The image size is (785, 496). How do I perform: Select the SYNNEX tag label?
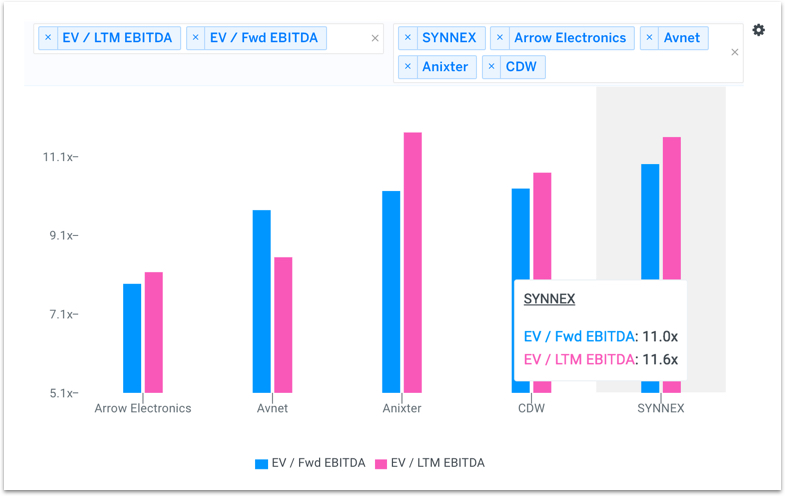pyautogui.click(x=449, y=38)
